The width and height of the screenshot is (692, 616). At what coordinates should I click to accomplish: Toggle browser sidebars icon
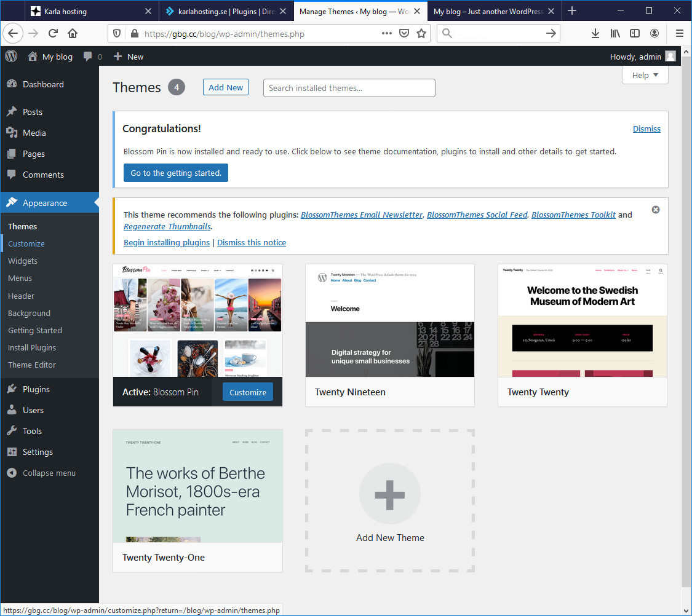coord(635,34)
